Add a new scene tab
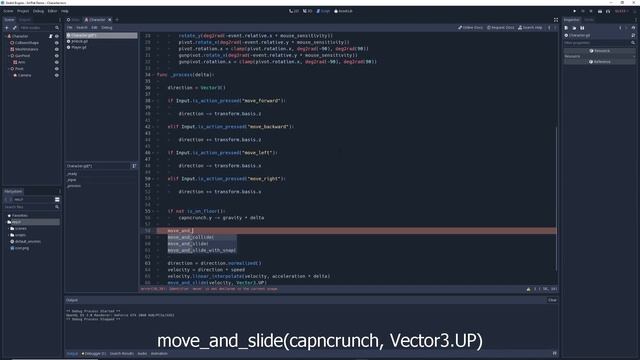The height and width of the screenshot is (360, 640). [117, 20]
